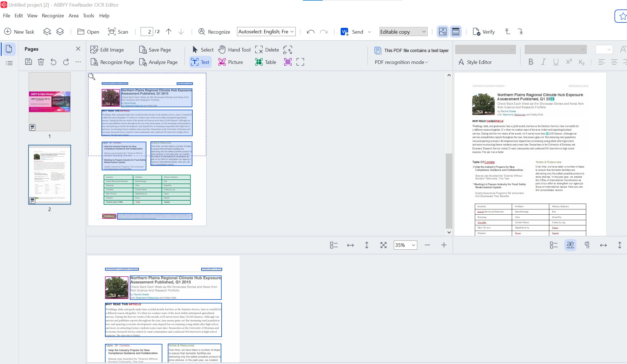Open the image zoom 35% dropdown
The image size is (627, 364).
click(x=405, y=245)
